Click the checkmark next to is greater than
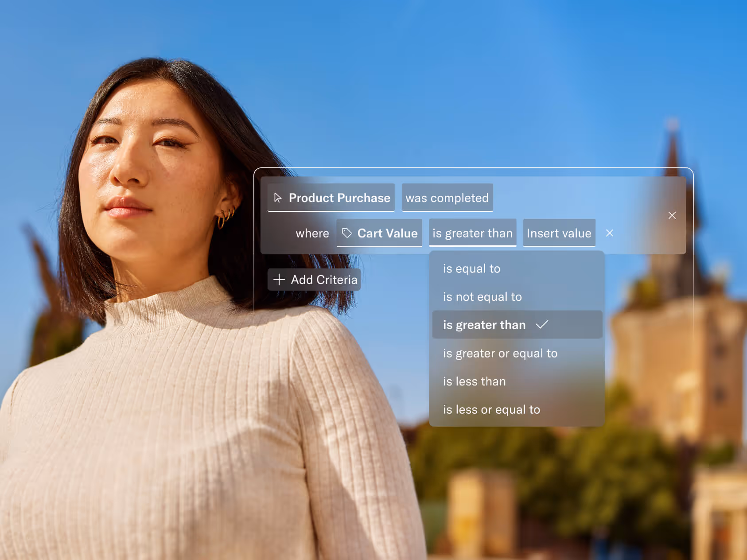 click(x=543, y=324)
